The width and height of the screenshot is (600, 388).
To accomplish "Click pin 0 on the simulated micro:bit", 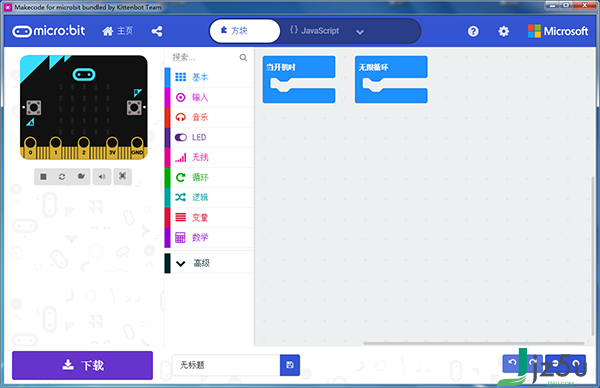I will pos(30,147).
